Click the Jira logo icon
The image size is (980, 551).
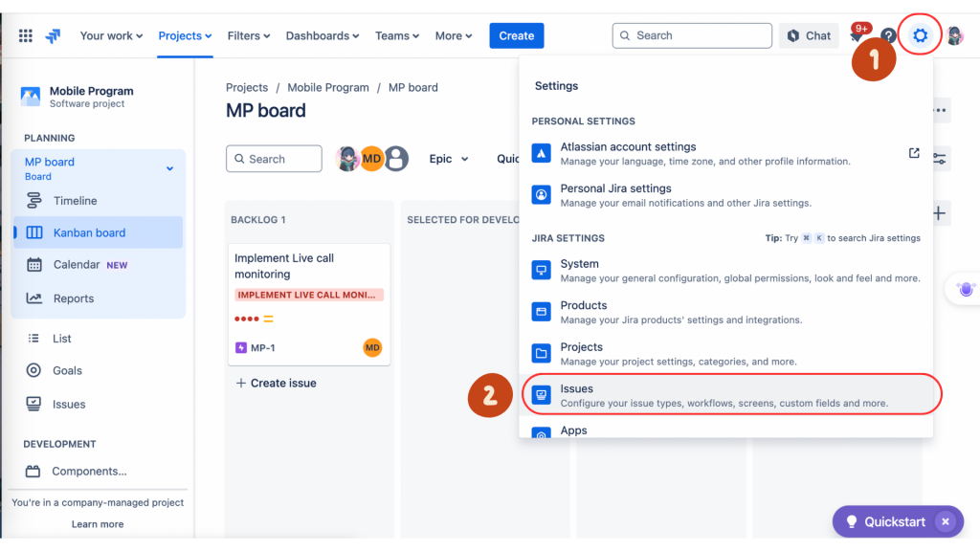pos(54,35)
